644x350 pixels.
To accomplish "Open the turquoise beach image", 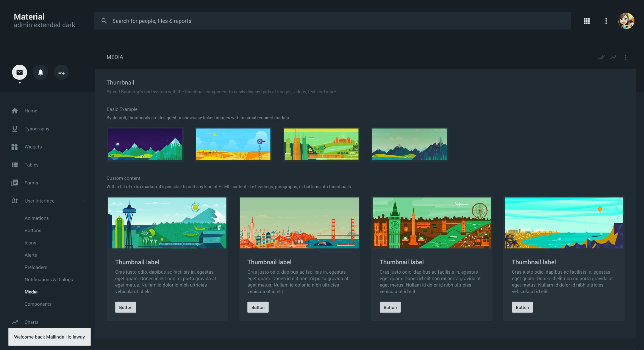I will tap(564, 223).
